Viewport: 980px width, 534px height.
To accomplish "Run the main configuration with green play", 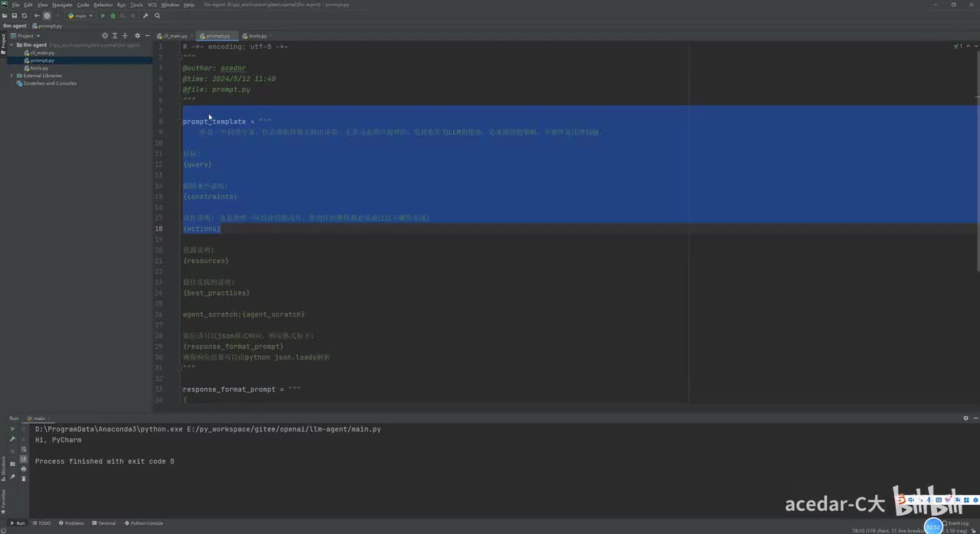I will [x=103, y=15].
